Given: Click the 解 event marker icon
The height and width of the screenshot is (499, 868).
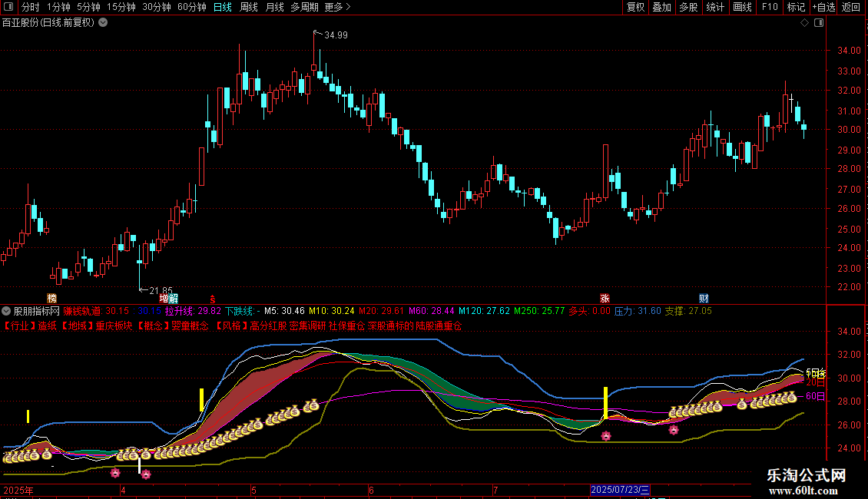Looking at the screenshot, I should click(174, 298).
